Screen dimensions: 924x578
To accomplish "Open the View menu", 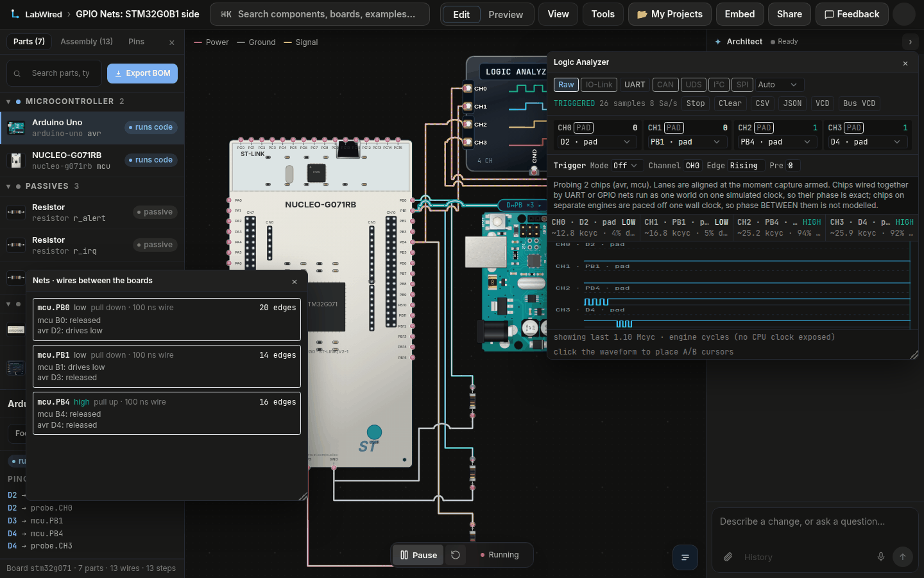I will [558, 14].
